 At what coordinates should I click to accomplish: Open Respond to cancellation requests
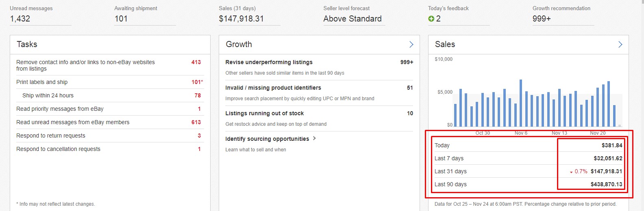(x=58, y=149)
